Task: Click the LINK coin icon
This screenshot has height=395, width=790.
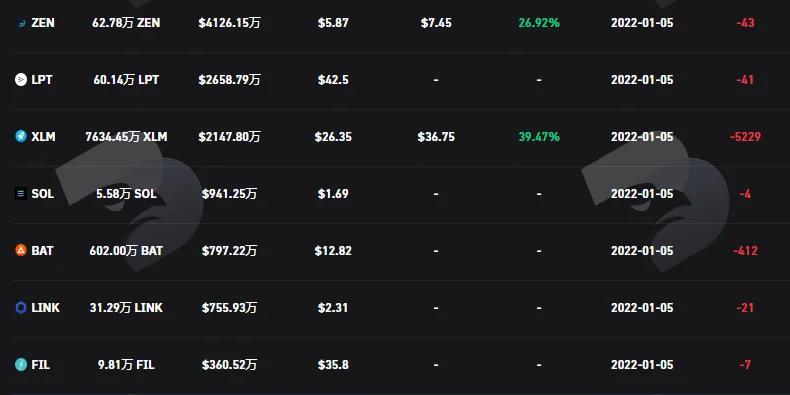Action: 21,307
